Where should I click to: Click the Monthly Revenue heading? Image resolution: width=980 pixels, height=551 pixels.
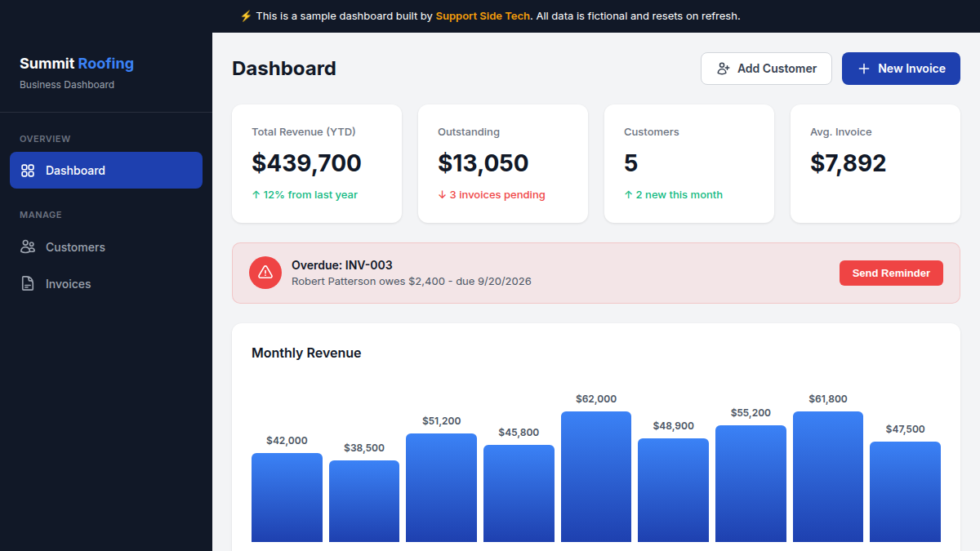[306, 353]
